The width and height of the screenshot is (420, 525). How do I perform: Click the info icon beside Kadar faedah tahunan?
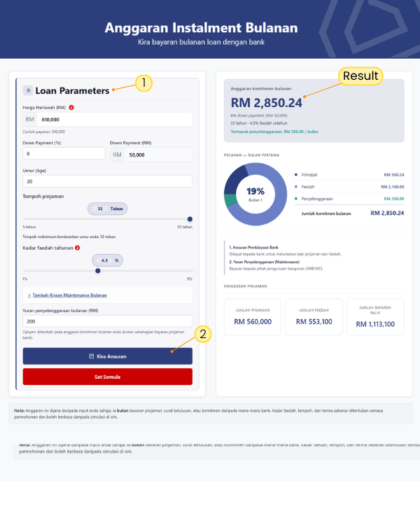tap(77, 248)
